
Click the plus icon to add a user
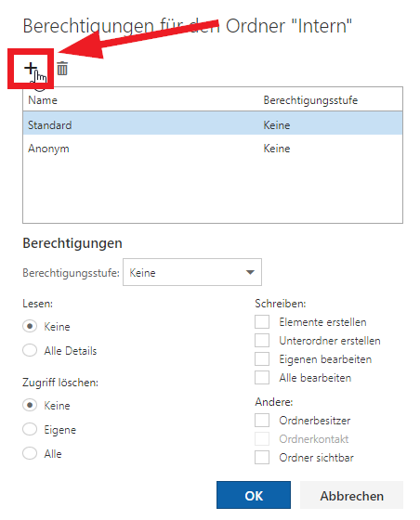[30, 69]
